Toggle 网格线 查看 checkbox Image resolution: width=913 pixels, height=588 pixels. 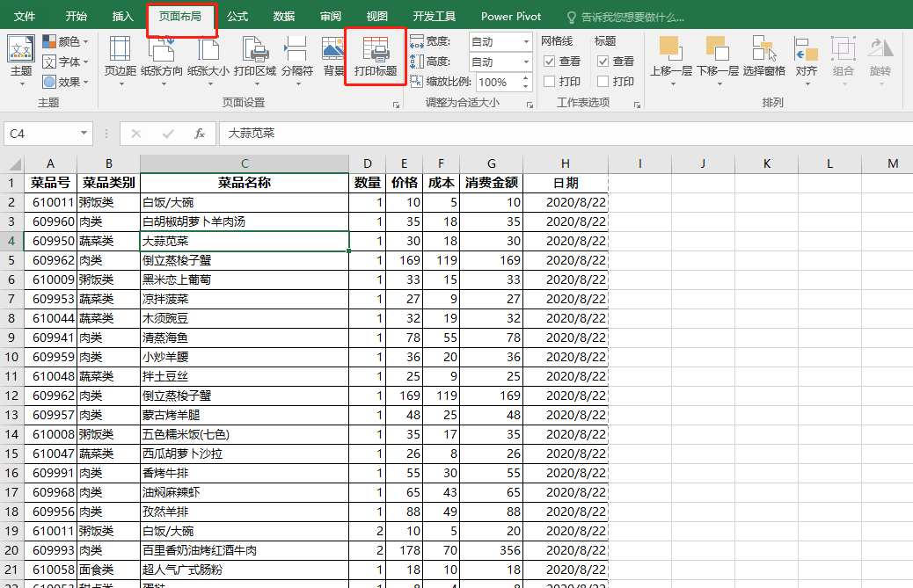pyautogui.click(x=549, y=61)
